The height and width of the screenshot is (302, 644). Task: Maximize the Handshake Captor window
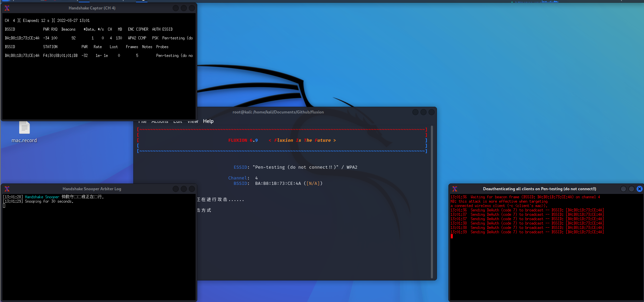point(184,8)
